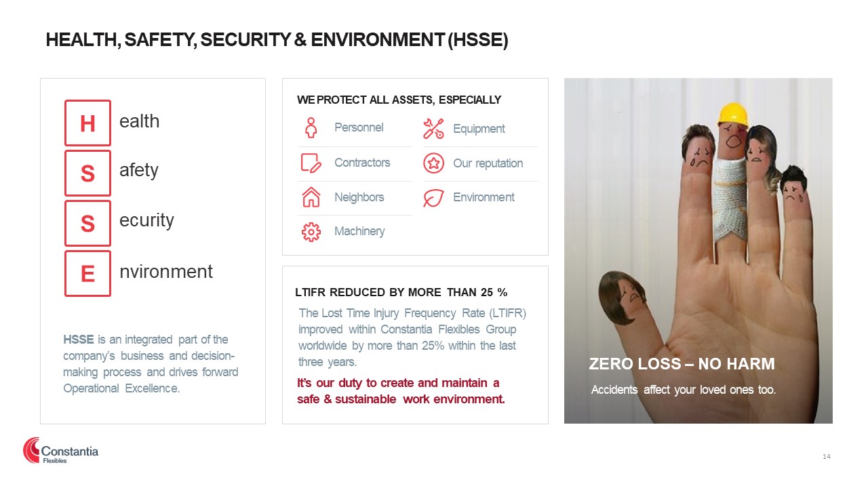The width and height of the screenshot is (868, 488).
Task: Click the Constantia Flexibles logo
Action: 61,451
